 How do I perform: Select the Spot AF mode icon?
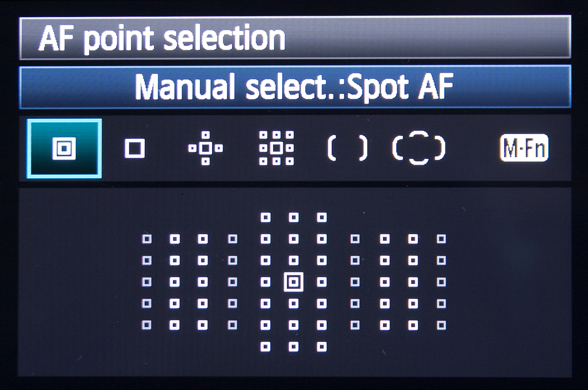(64, 148)
